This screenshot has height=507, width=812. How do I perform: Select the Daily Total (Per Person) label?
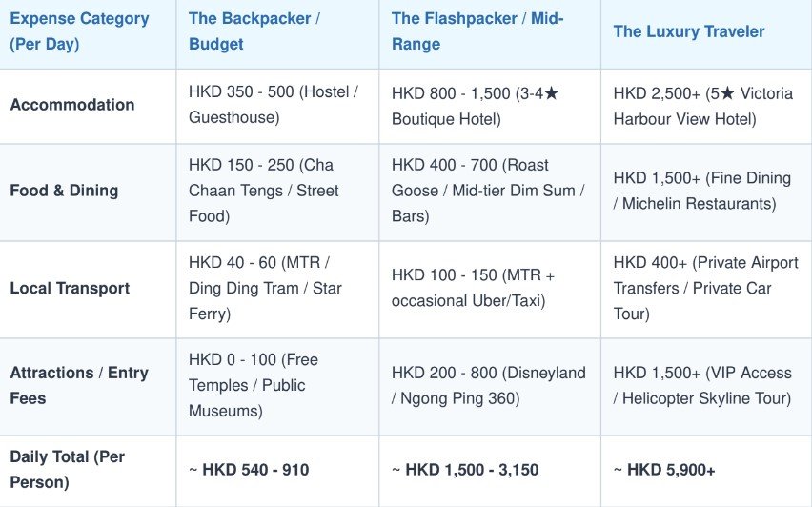tap(68, 469)
